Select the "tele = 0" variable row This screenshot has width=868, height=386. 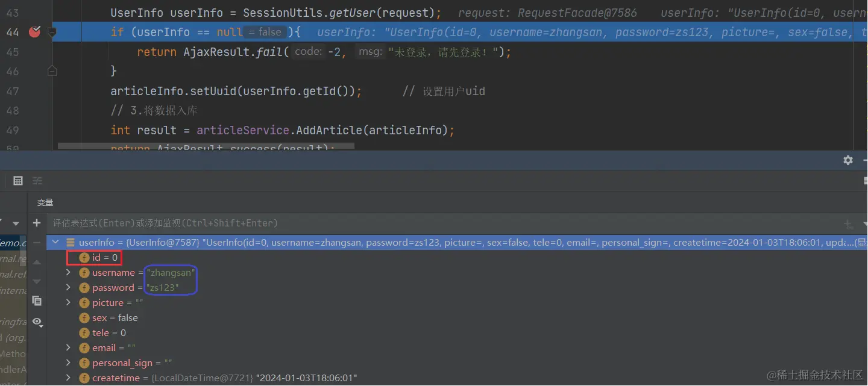click(457, 333)
